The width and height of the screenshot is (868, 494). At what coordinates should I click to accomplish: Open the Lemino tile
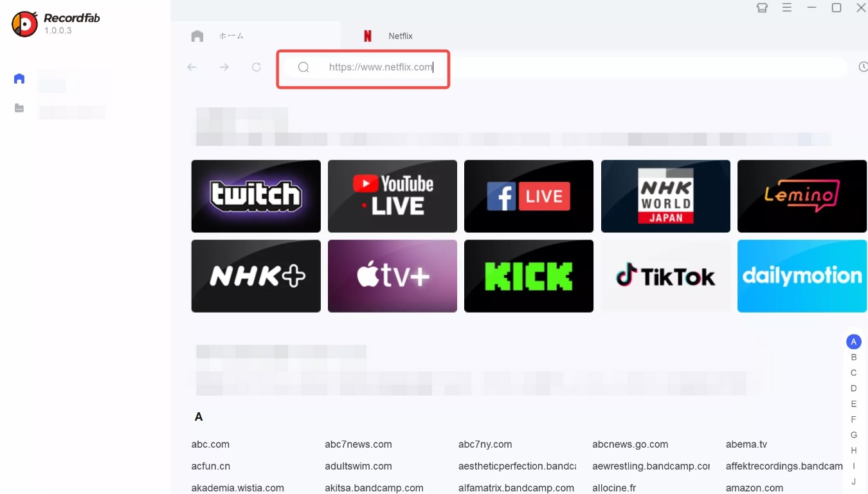802,196
